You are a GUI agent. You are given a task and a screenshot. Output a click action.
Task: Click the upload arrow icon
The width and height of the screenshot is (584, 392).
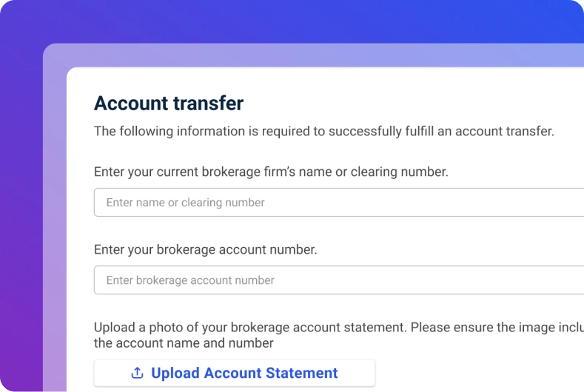coord(137,373)
